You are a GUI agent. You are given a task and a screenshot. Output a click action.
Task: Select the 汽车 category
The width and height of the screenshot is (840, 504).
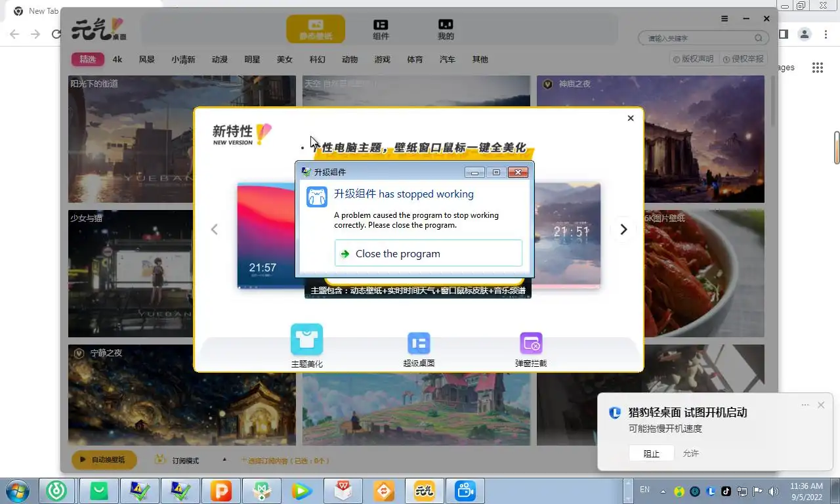pos(448,60)
